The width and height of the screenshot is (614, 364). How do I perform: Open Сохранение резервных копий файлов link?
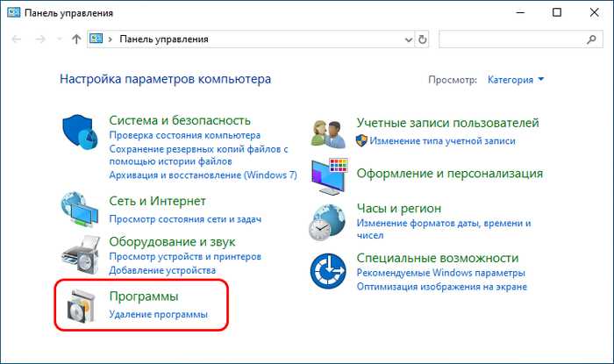point(198,155)
